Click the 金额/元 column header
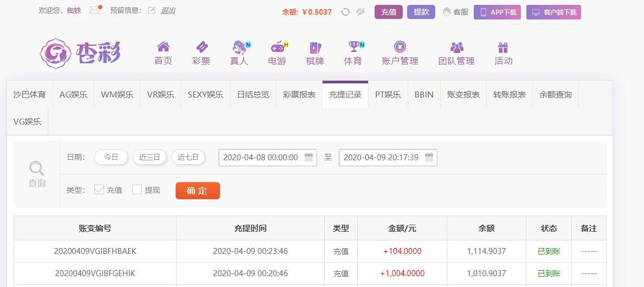The image size is (644, 287). (402, 229)
